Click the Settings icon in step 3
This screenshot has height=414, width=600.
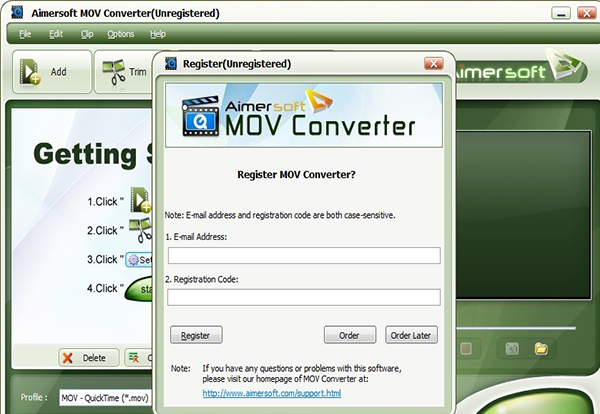tap(139, 260)
